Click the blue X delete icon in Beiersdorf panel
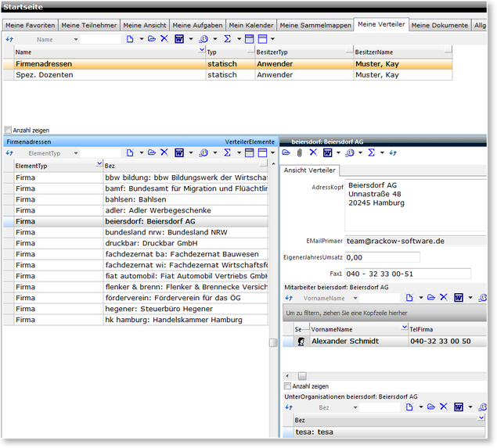 313,152
